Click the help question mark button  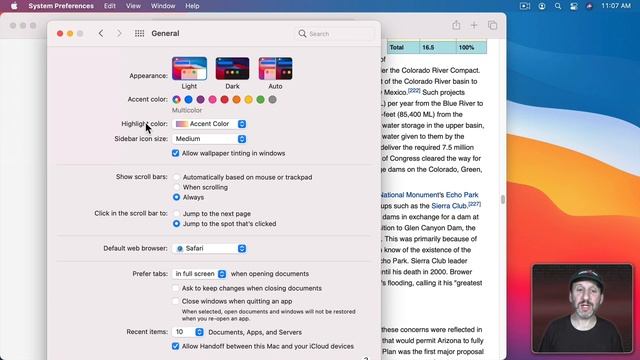click(x=366, y=358)
